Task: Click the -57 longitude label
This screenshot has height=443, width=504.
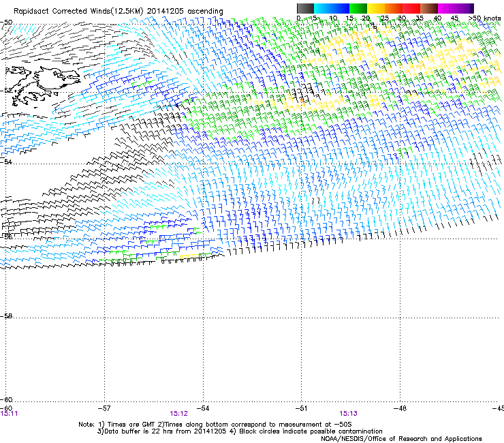Action: [104, 408]
